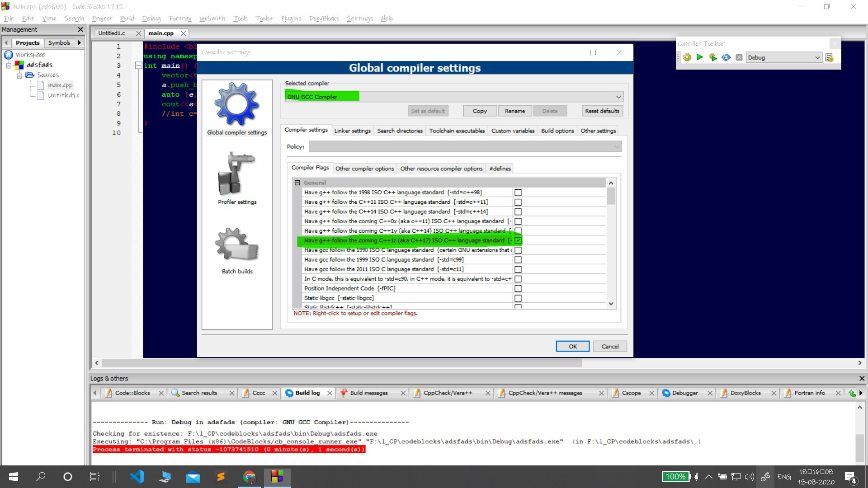Click the Rebuild icon in Compiler Toolbar
Screen dimensions: 868x488
click(x=726, y=57)
